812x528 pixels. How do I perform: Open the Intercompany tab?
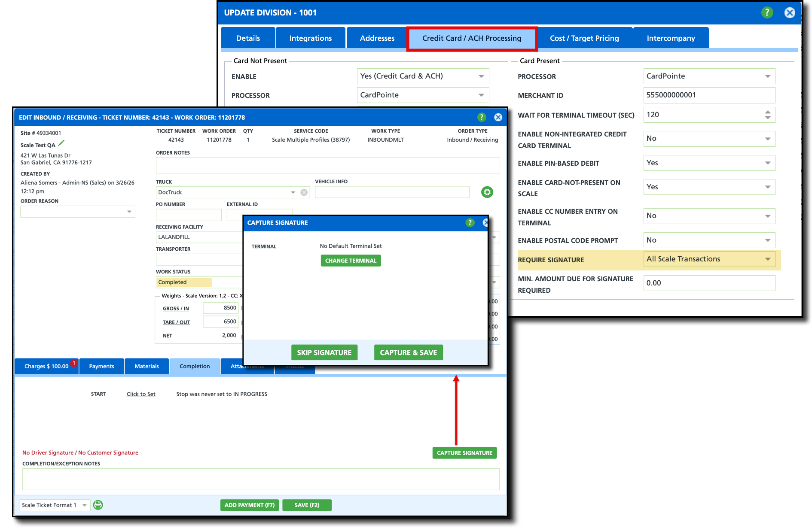point(671,38)
